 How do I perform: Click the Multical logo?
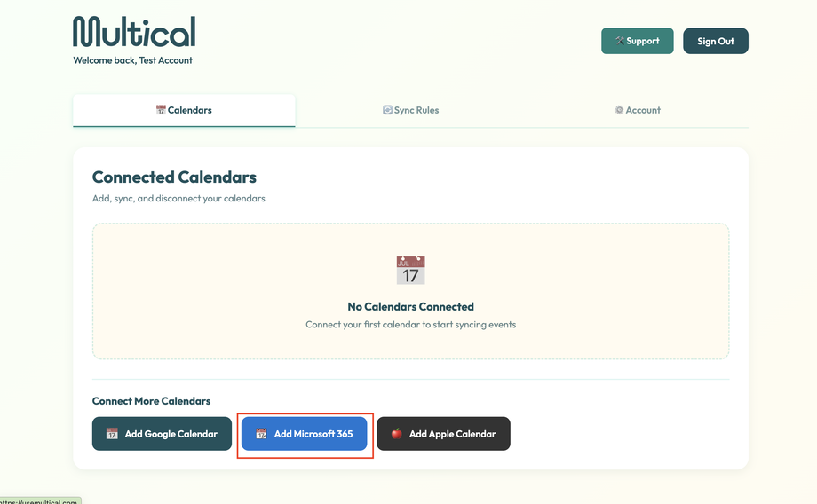(134, 32)
